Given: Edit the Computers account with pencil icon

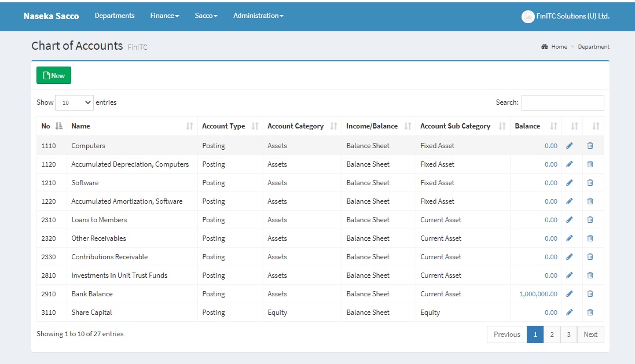Looking at the screenshot, I should tap(569, 146).
